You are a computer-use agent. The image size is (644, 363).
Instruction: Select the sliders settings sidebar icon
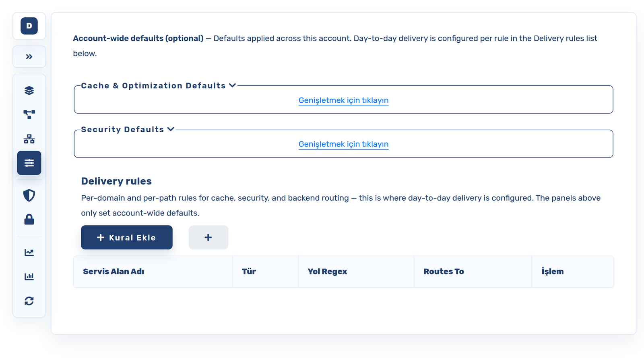coord(29,163)
